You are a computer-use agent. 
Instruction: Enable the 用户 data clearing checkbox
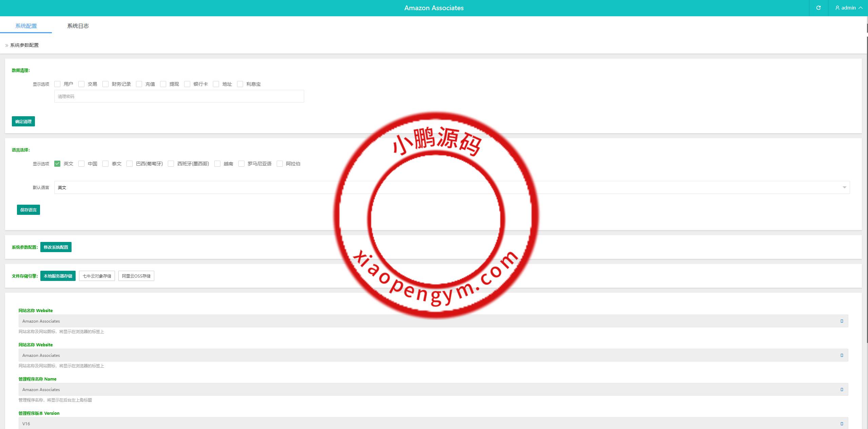coord(57,84)
